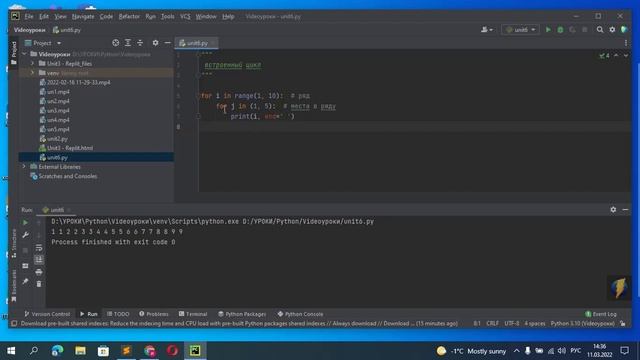
Task: Open run configuration wrench icon in Run panel
Action: (25, 235)
